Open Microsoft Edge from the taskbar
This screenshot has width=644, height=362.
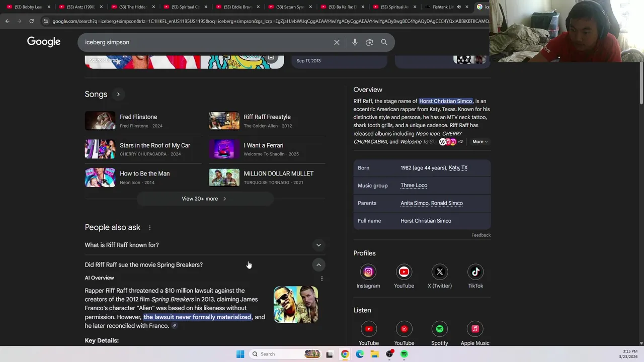pos(360,354)
